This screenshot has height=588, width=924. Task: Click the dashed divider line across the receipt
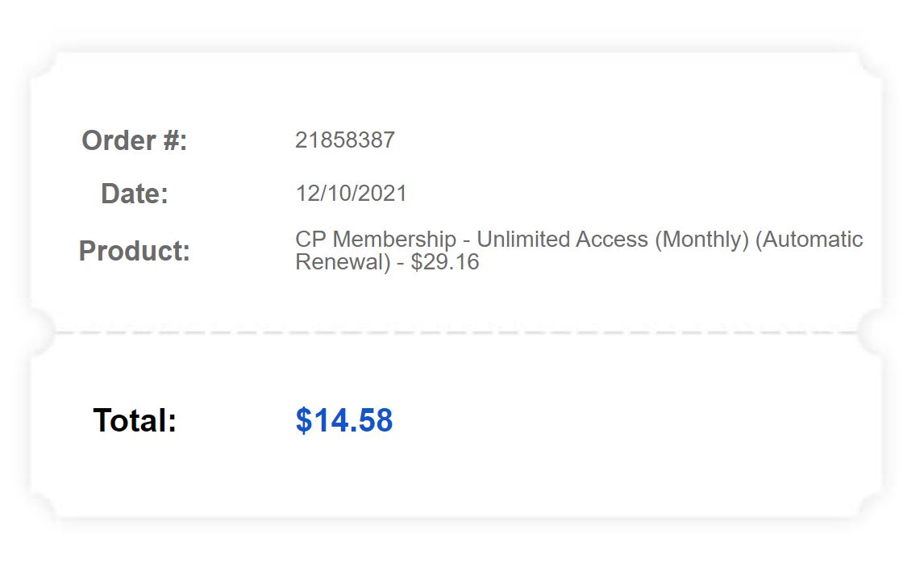(x=456, y=332)
